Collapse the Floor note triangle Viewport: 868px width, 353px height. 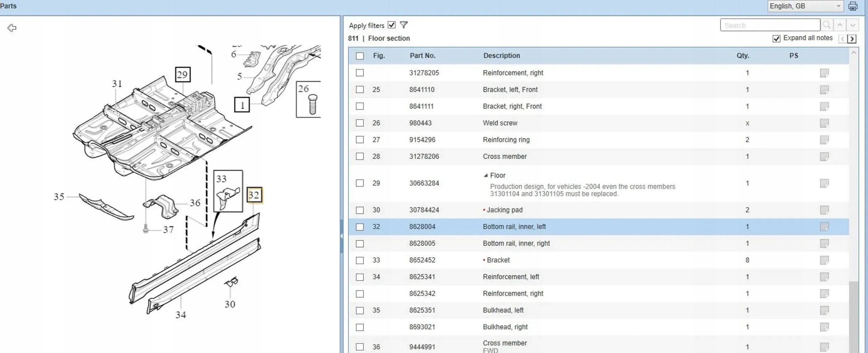click(x=486, y=175)
